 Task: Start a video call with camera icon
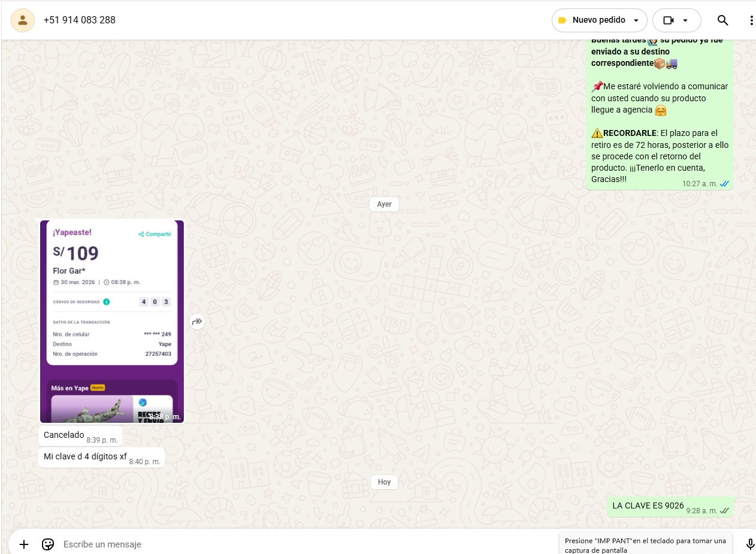pos(669,20)
